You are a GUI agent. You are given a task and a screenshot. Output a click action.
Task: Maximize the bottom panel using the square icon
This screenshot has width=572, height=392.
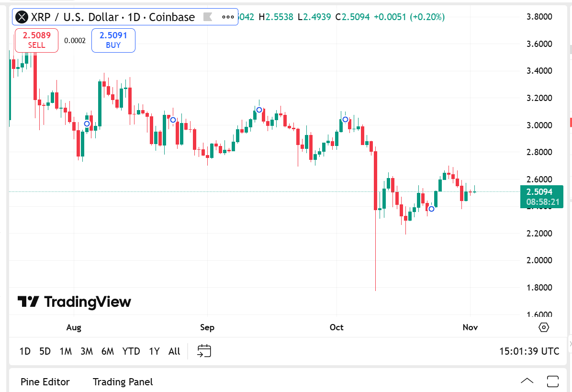point(553,381)
